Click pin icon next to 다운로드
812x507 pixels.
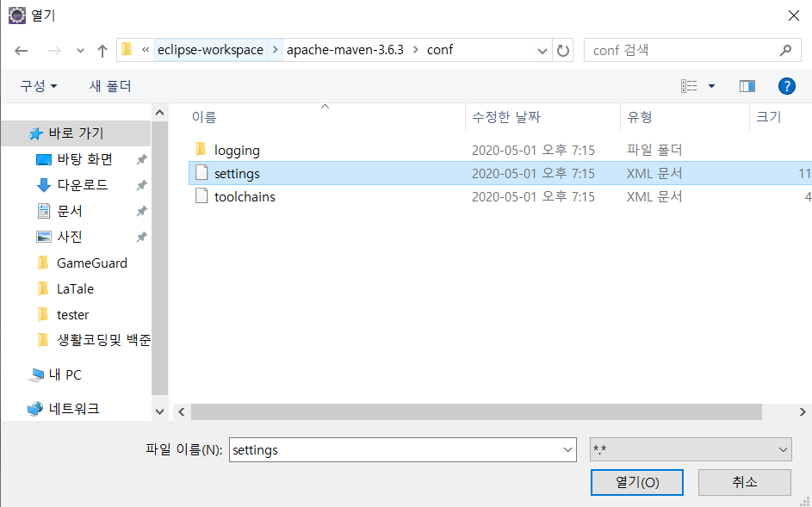point(141,185)
